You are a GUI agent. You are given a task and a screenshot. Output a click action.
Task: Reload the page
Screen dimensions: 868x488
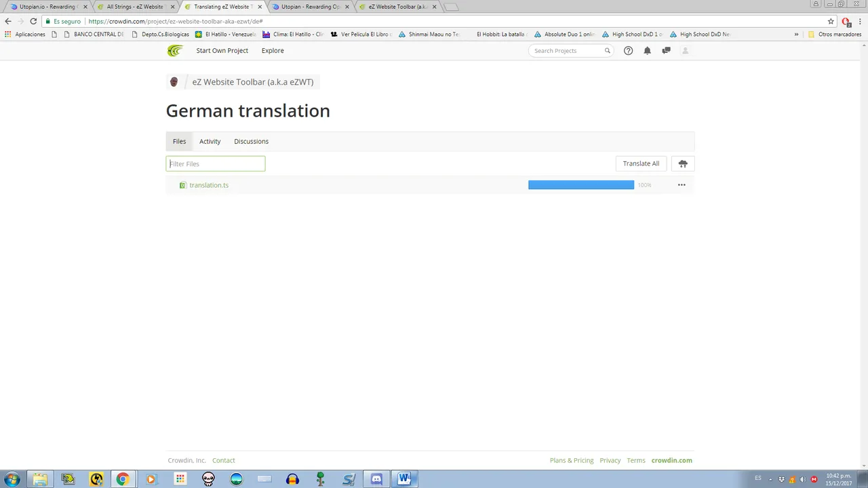(33, 21)
